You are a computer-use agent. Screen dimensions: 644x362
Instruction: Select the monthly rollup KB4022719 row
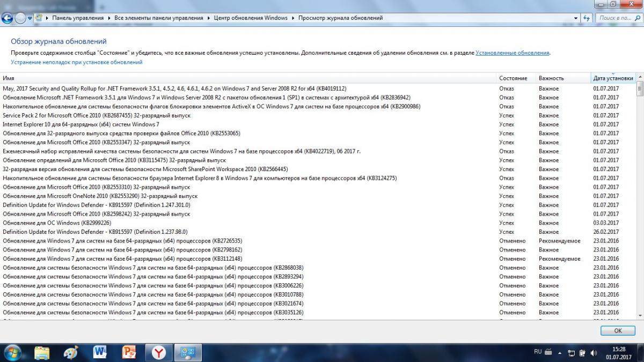coord(318,151)
